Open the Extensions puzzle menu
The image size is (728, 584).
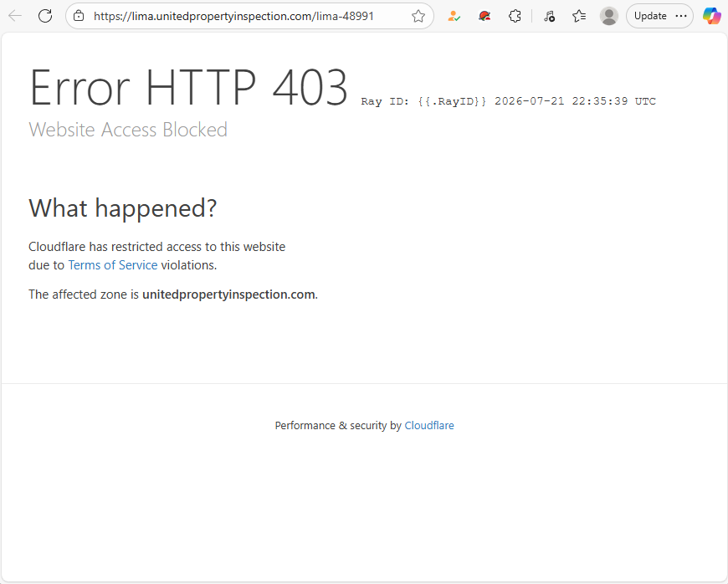pos(515,16)
